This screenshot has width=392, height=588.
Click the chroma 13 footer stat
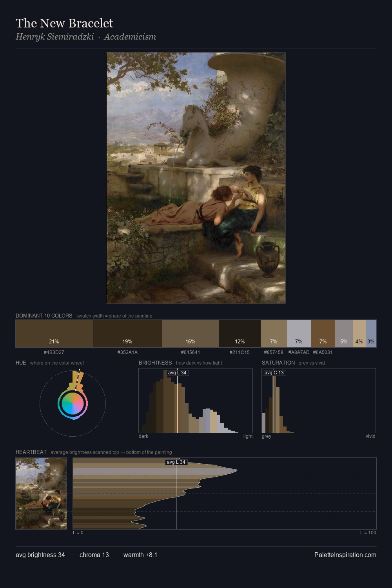pos(94,555)
